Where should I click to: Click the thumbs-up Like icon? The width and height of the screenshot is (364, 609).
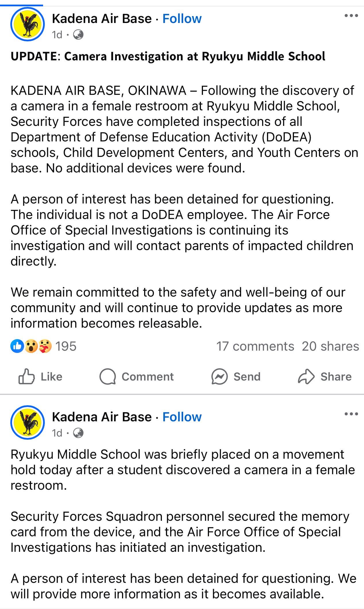click(x=26, y=376)
